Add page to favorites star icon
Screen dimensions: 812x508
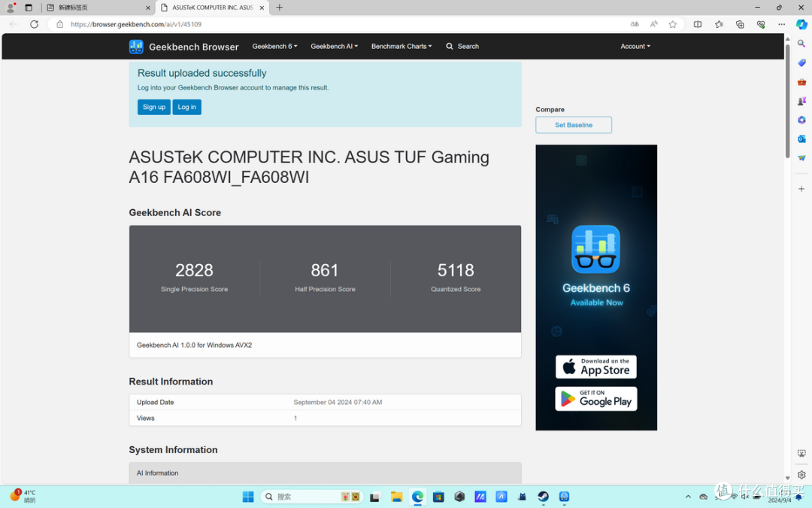coord(673,24)
